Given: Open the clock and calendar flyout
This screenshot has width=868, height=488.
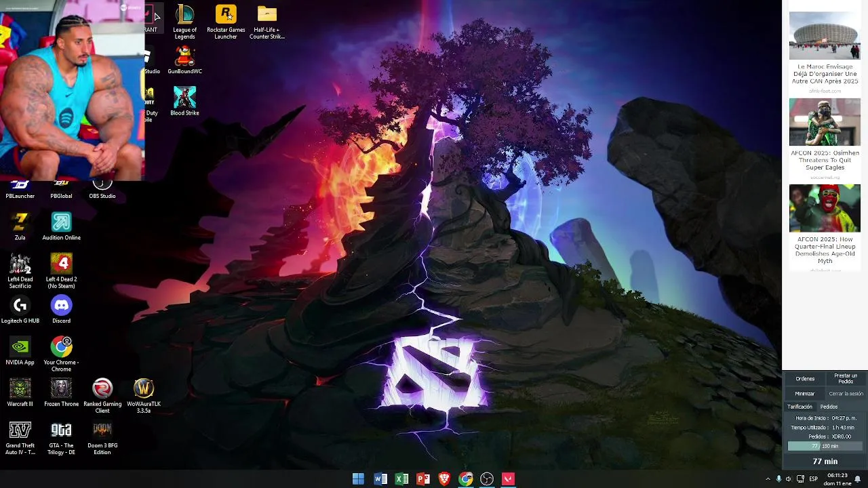Looking at the screenshot, I should click(837, 479).
